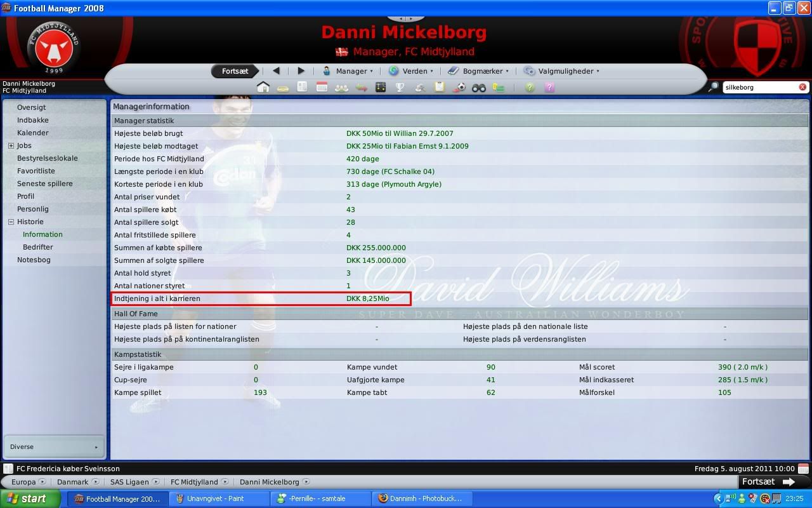Image resolution: width=812 pixels, height=508 pixels.
Task: Switch to Unavngivet - Paint taskbar window
Action: point(218,498)
